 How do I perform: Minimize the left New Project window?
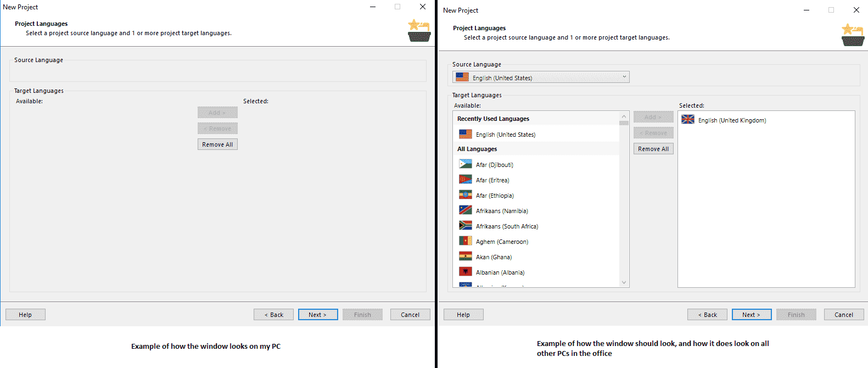pos(373,7)
